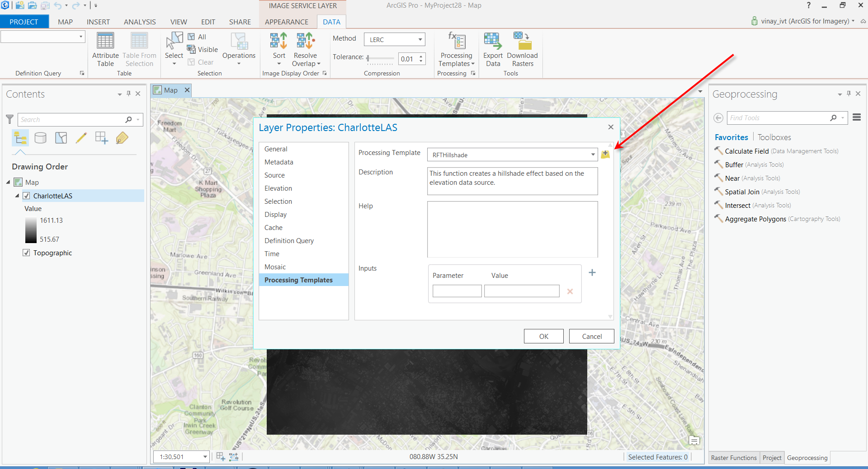The width and height of the screenshot is (868, 469).
Task: Select the Mosaic page in Layer Properties
Action: (275, 267)
